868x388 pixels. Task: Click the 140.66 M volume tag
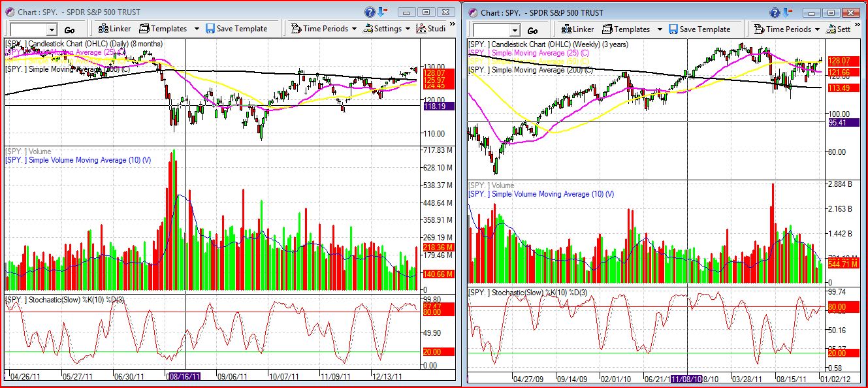click(439, 274)
